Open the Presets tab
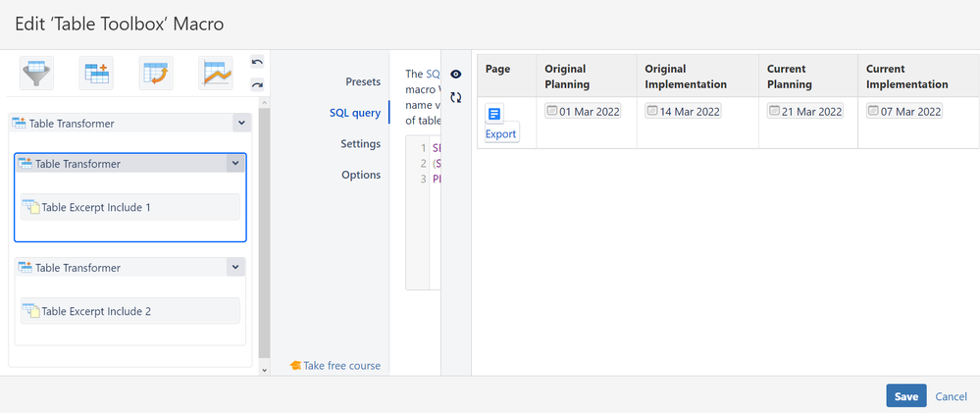Screen dimensions: 980x413 coord(363,81)
